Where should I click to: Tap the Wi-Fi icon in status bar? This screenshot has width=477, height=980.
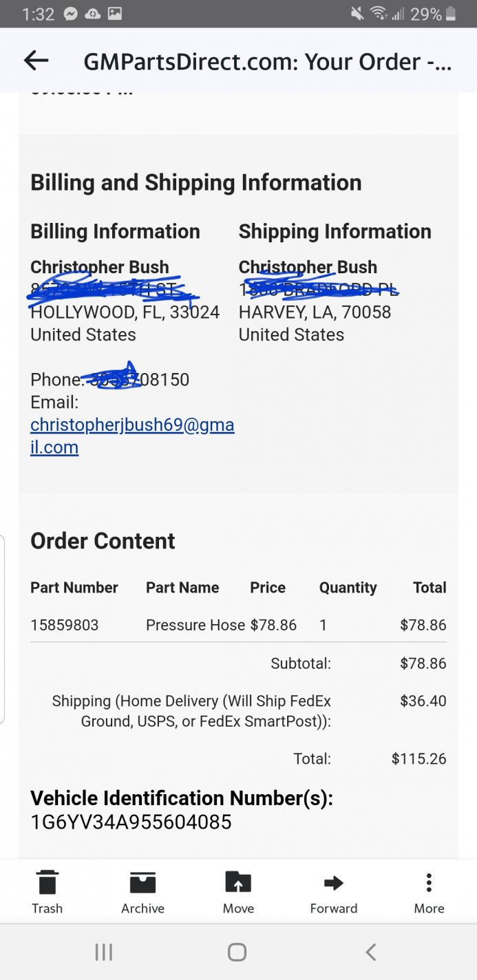point(378,14)
